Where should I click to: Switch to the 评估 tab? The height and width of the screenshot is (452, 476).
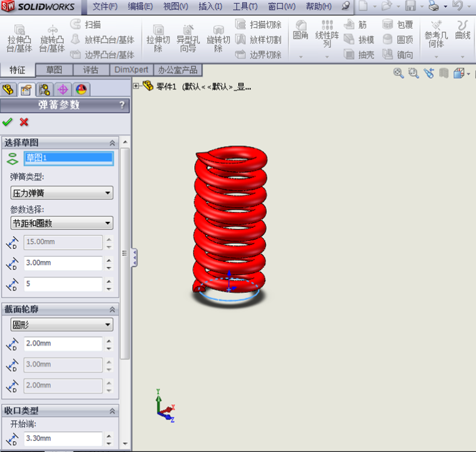click(91, 70)
